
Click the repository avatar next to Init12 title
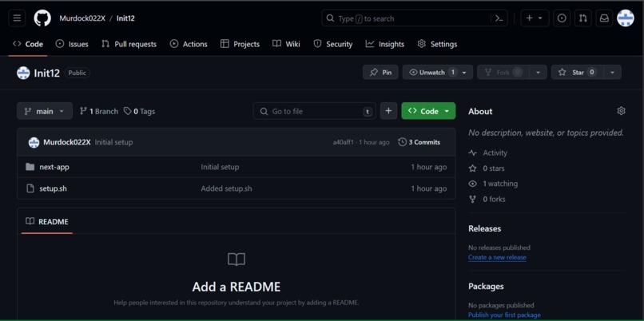[23, 73]
